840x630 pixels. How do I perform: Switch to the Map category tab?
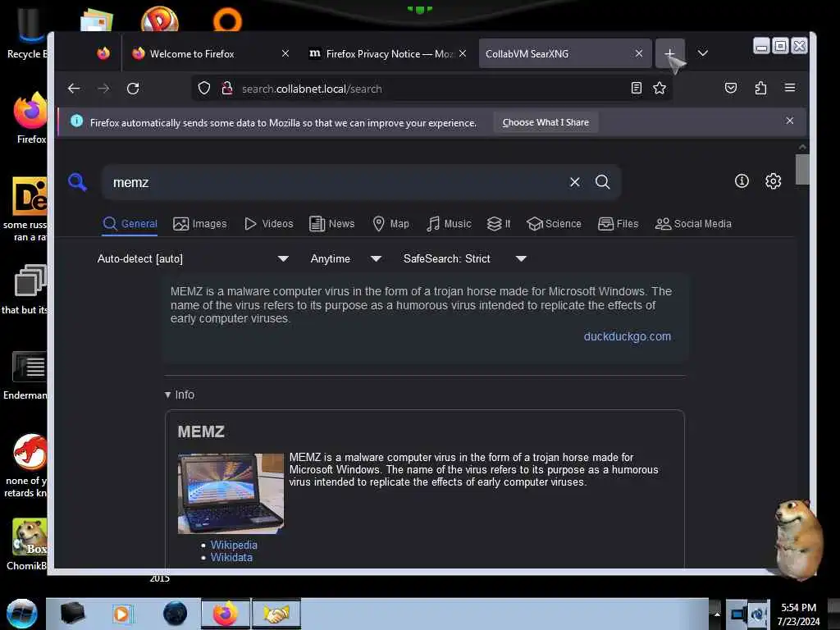390,224
